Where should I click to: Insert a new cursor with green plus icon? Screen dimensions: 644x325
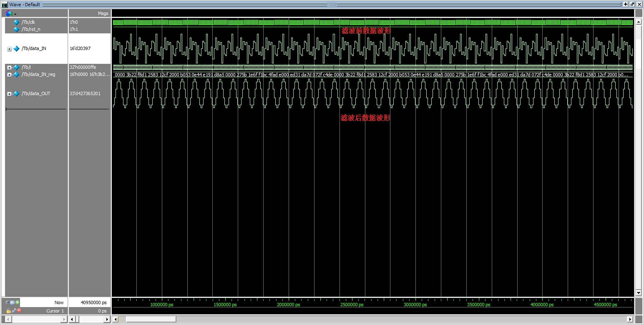tap(17, 302)
